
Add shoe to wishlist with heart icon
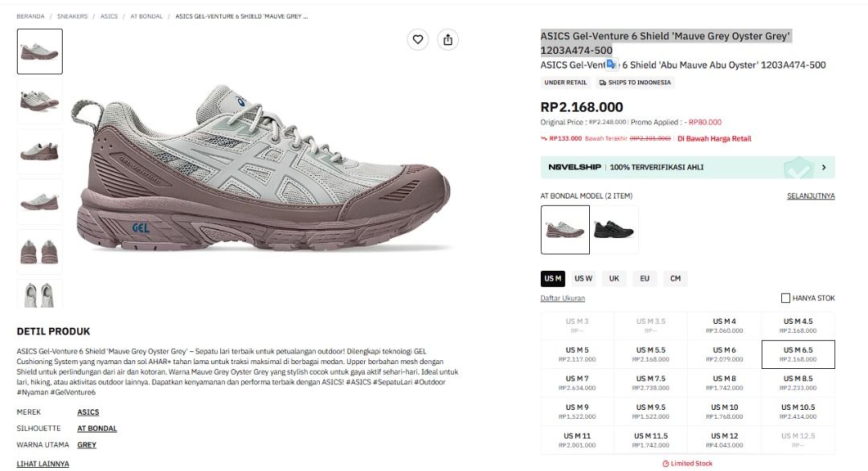(418, 39)
